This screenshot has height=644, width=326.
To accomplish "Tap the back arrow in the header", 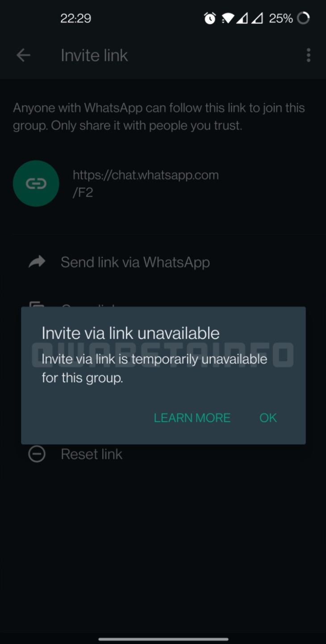I will coord(23,55).
